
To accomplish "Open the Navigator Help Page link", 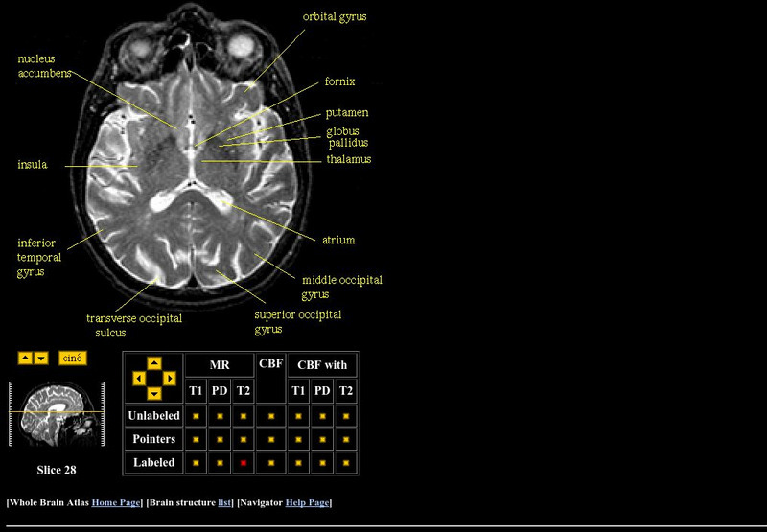I will 307,502.
